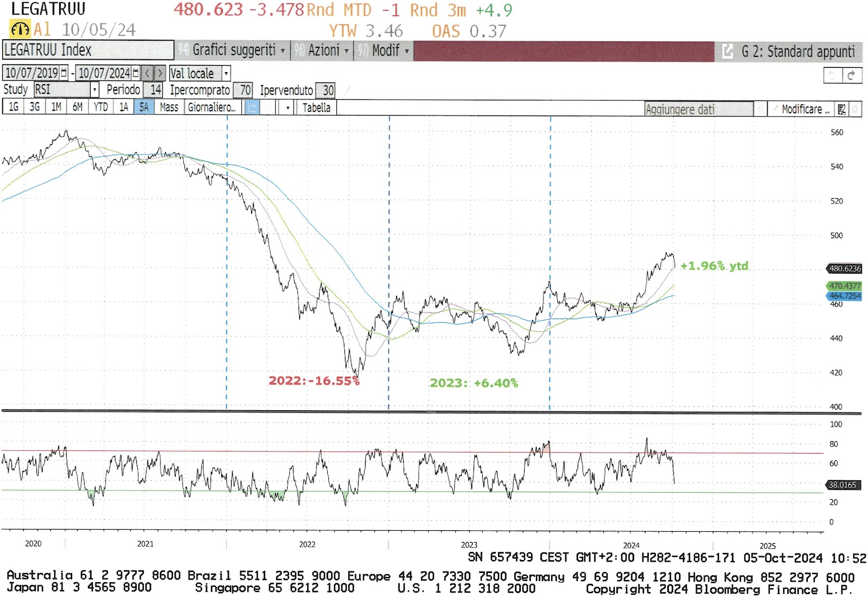Click last price 480.623
Image resolution: width=868 pixels, height=598 pixels.
pyautogui.click(x=208, y=9)
